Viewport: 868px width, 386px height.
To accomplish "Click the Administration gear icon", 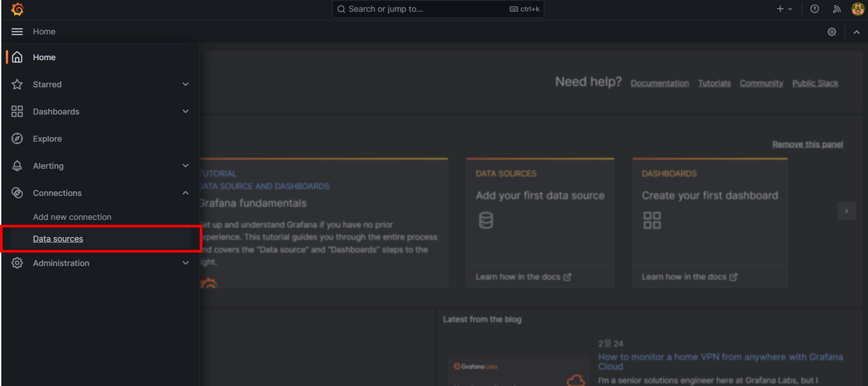I will point(17,263).
